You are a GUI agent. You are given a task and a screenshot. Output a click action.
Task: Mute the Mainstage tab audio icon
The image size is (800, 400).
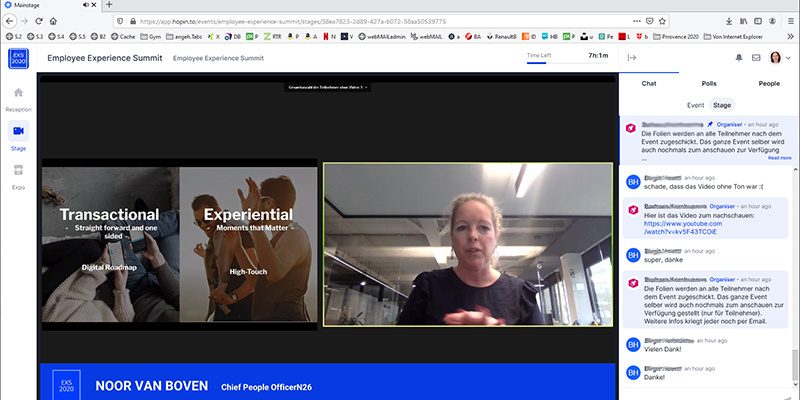coord(86,5)
